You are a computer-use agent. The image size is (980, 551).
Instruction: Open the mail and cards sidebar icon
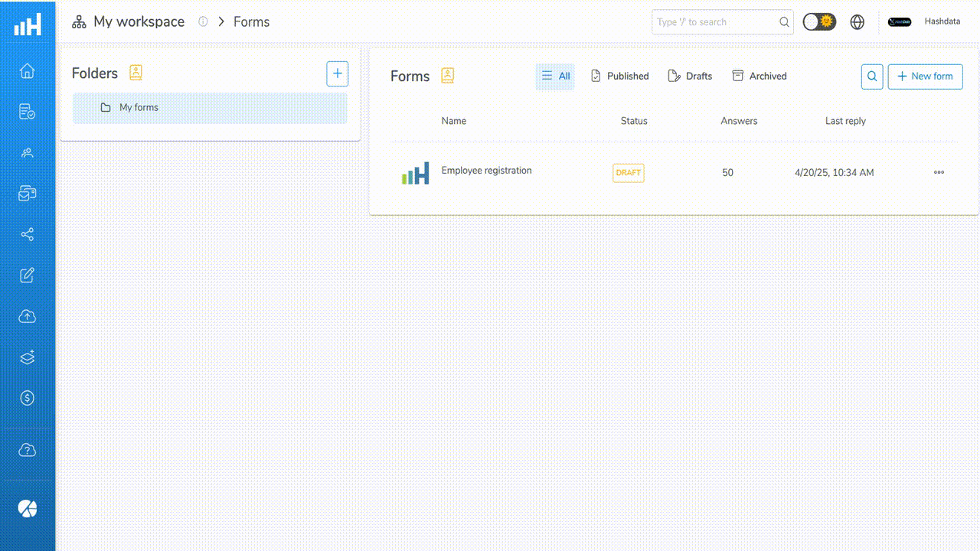(x=28, y=194)
